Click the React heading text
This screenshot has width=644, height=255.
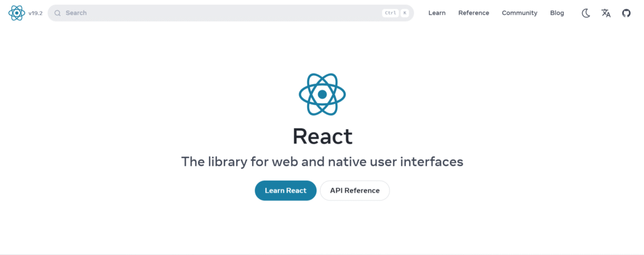[x=323, y=136]
